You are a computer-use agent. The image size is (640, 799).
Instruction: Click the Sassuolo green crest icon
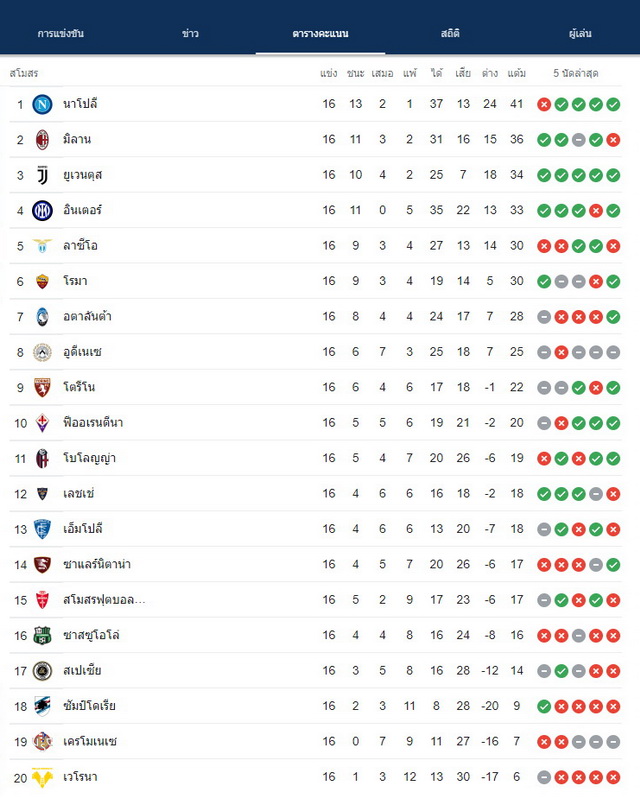[x=42, y=635]
